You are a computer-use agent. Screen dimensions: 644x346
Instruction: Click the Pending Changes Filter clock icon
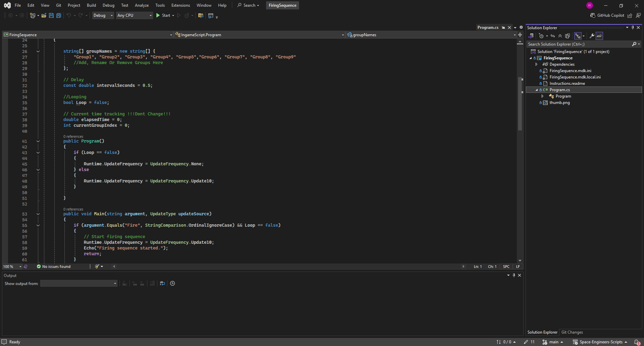[541, 36]
